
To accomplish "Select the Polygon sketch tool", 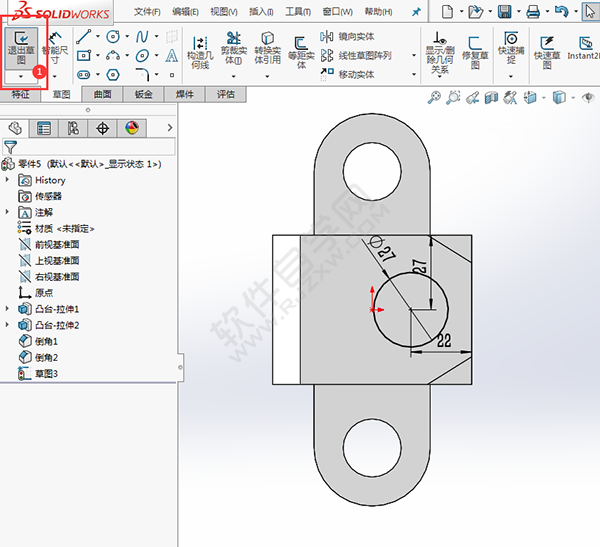I will point(113,75).
